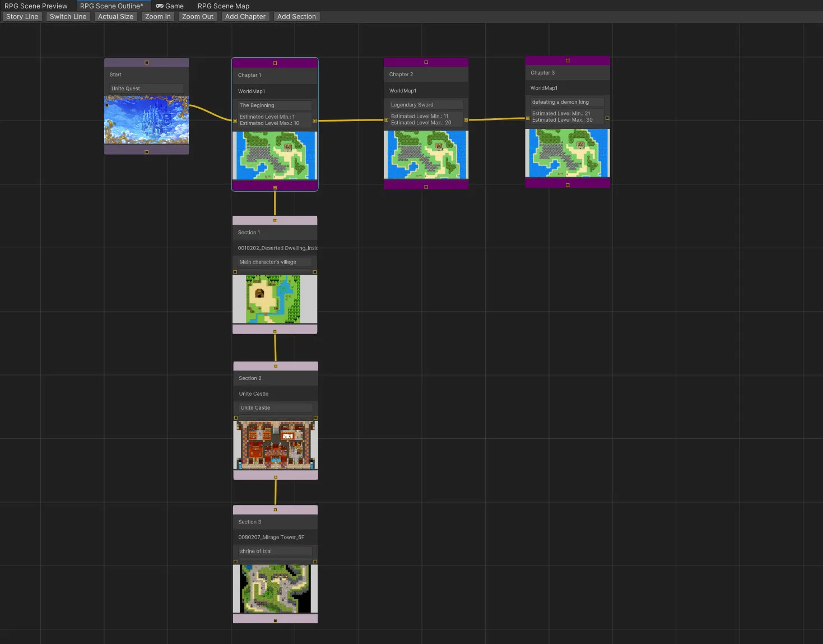Screen dimensions: 823x644
Task: Click Section 3 bottom connector port
Action: [275, 620]
